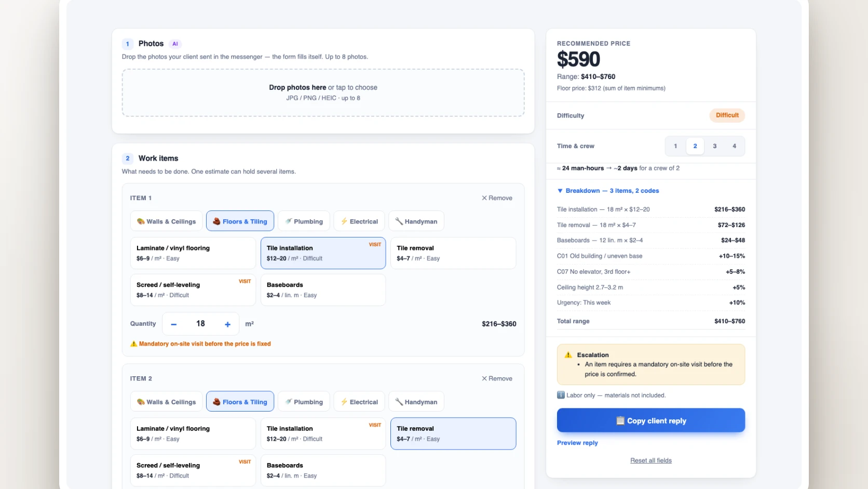Choose Tile removal card in Item 1
Viewport: 868px width, 489px height.
click(x=453, y=253)
